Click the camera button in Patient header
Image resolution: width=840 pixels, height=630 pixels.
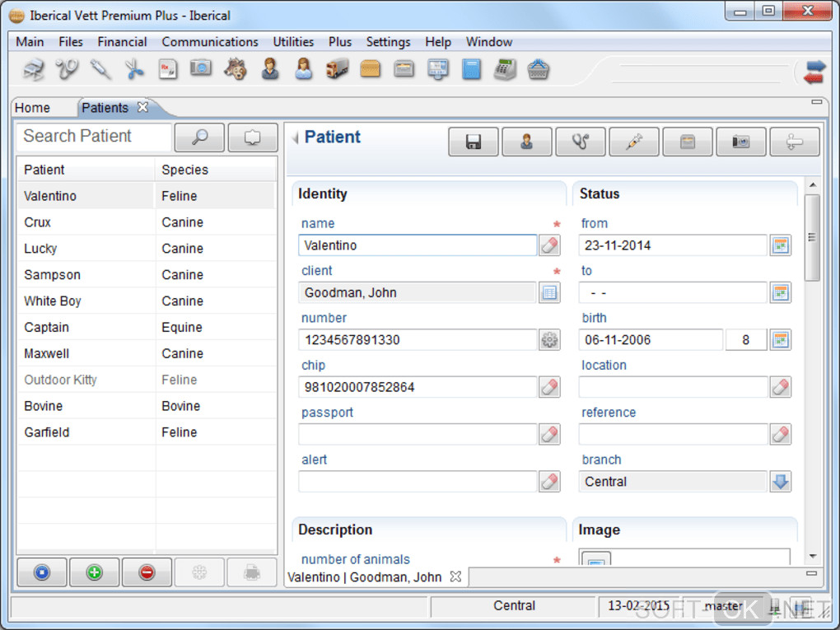click(741, 142)
